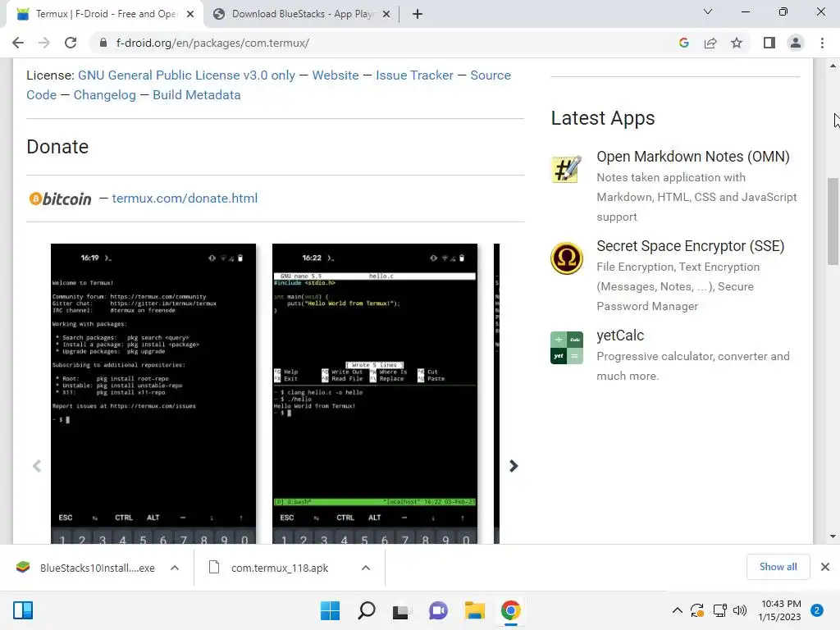Share this page via share icon
The width and height of the screenshot is (840, 630).
coord(710,43)
